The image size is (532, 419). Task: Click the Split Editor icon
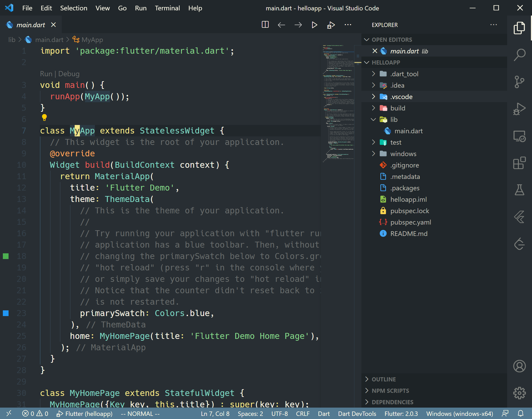pyautogui.click(x=265, y=25)
